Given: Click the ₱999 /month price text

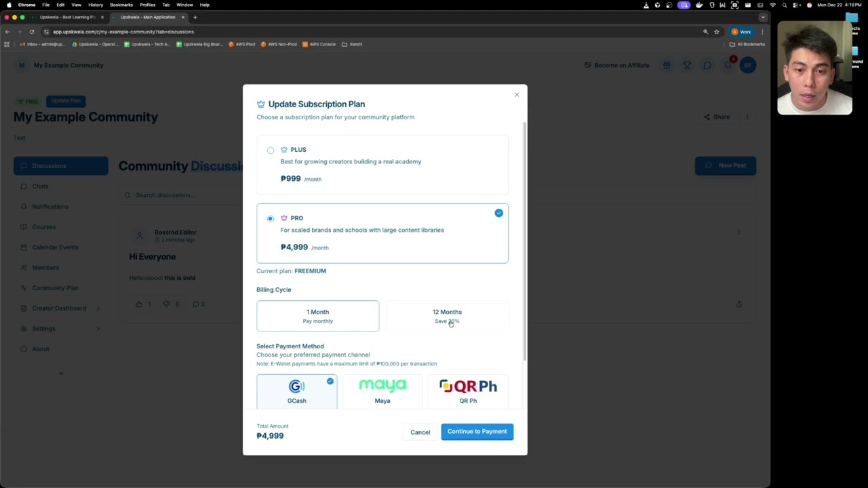Looking at the screenshot, I should click(x=301, y=178).
